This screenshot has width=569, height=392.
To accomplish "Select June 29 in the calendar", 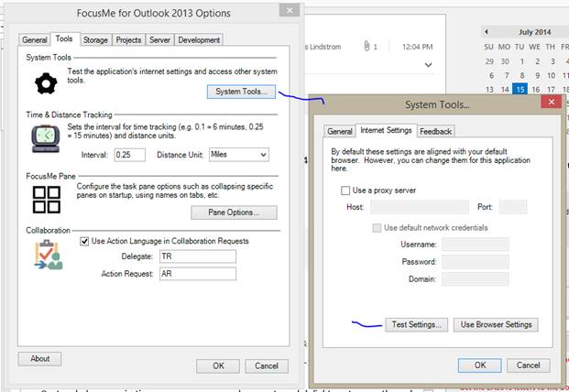I will pyautogui.click(x=489, y=61).
